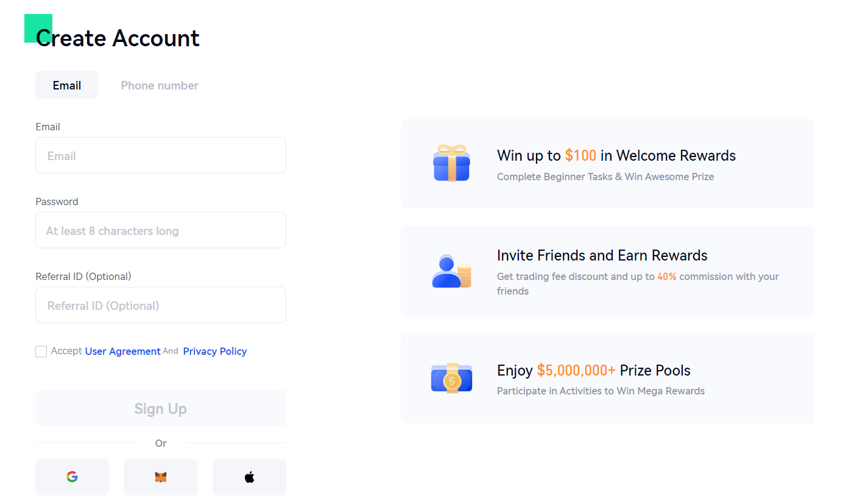Focus the Email input field
Viewport: 843px width, 504px height.
coord(160,155)
